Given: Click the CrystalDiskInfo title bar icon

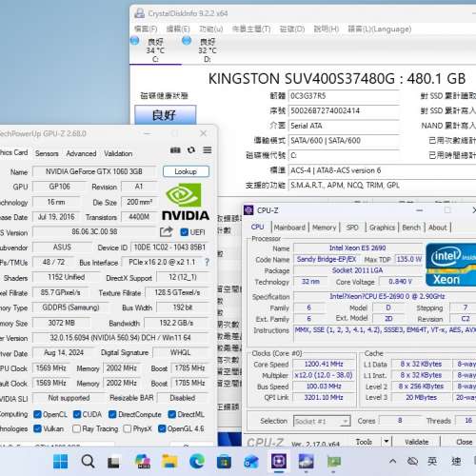Looking at the screenshot, I should tap(139, 13).
